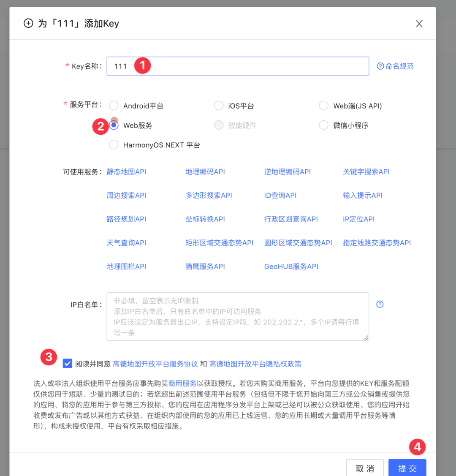This screenshot has width=456, height=476.
Task: Open the 地理编码API link
Action: tap(205, 172)
